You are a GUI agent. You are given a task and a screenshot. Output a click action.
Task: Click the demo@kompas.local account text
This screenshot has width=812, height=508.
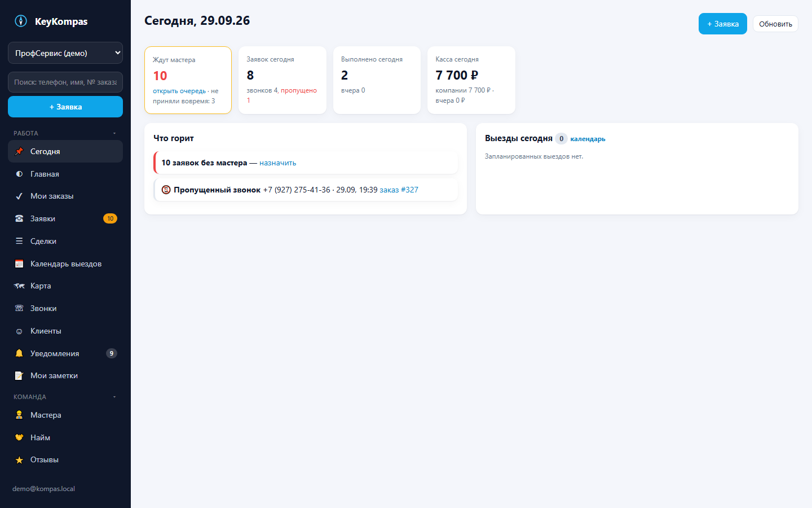43,489
